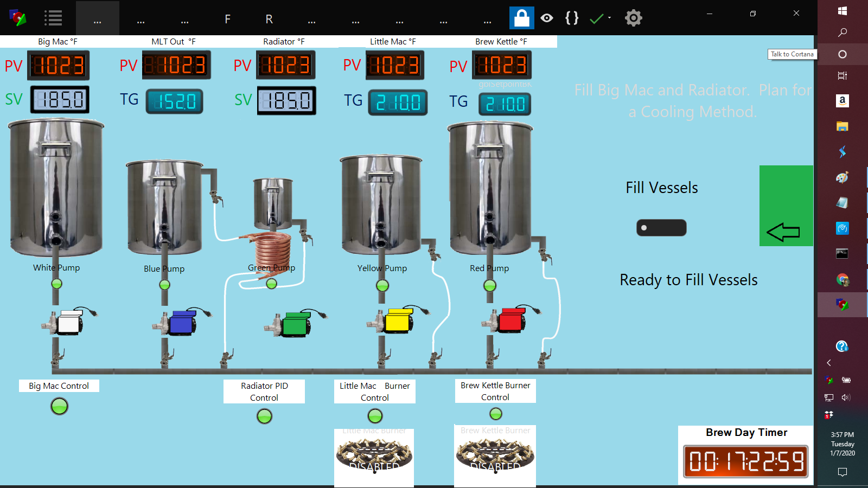Click the green button with left arrow

click(x=786, y=206)
